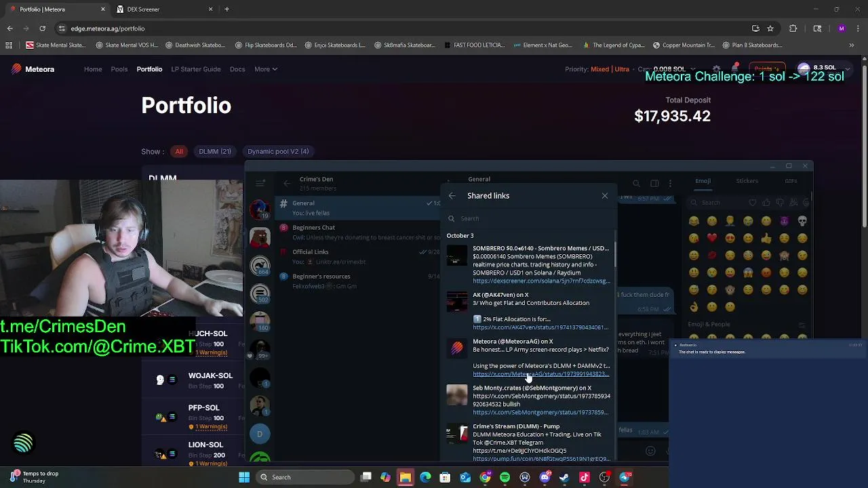Viewport: 868px width, 488px height.
Task: Expand the priority fee cap dropdown
Action: coord(692,69)
